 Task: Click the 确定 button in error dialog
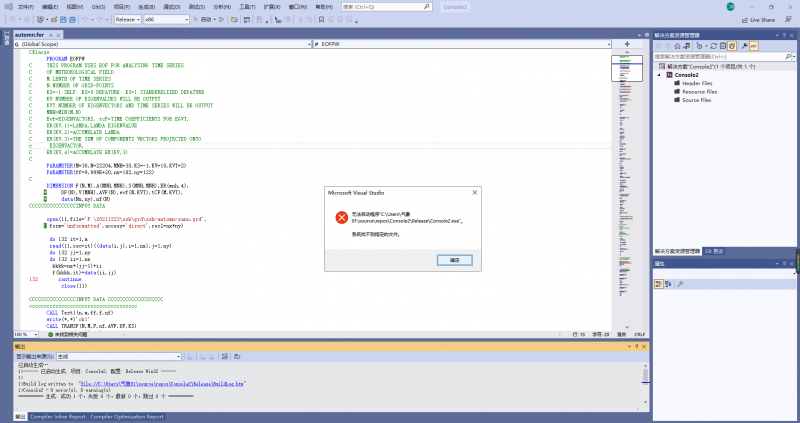pyautogui.click(x=455, y=259)
